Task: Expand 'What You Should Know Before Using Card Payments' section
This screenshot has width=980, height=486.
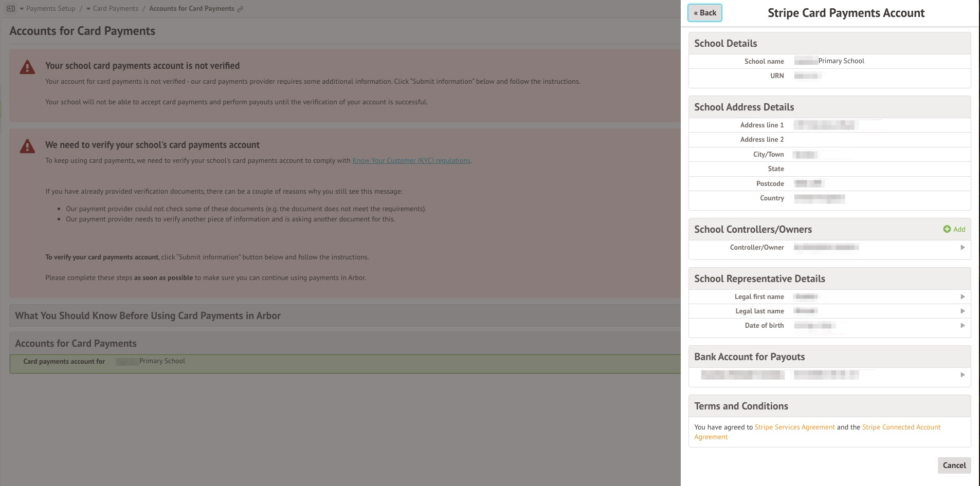Action: coord(148,315)
